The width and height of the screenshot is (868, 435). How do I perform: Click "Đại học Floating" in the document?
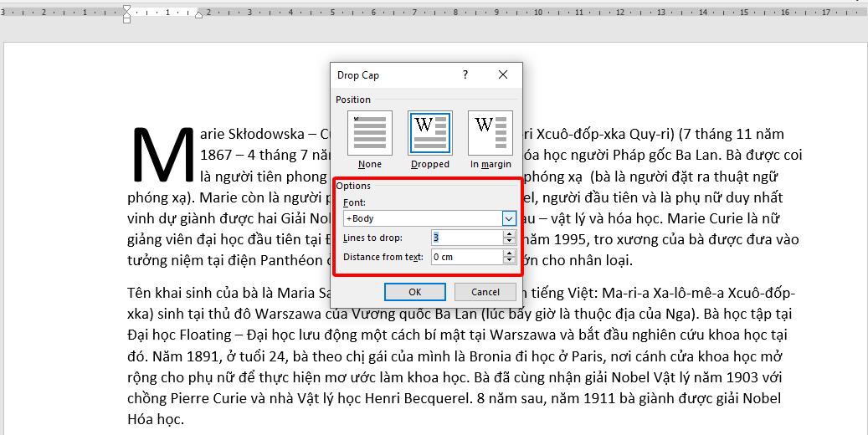coord(179,335)
